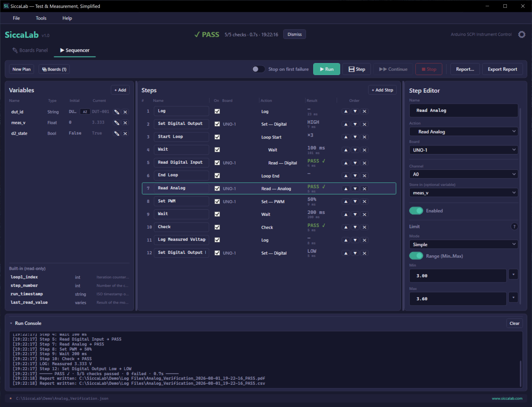Delete the d2_state variable
This screenshot has width=532, height=407.
[125, 133]
